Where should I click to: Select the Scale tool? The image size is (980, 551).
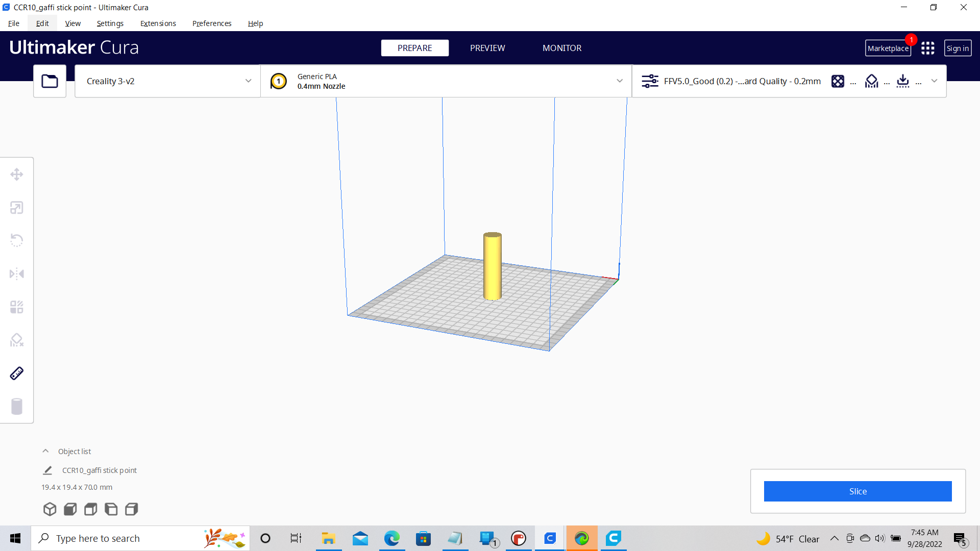pyautogui.click(x=17, y=208)
